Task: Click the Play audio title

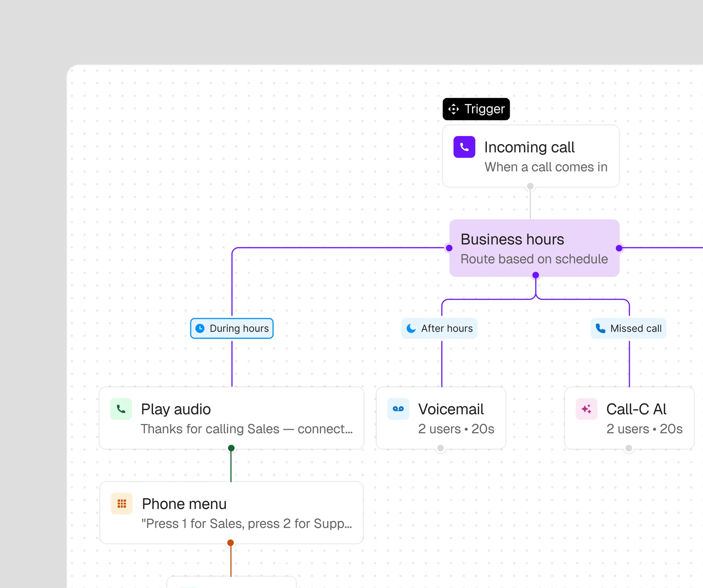Action: [176, 409]
